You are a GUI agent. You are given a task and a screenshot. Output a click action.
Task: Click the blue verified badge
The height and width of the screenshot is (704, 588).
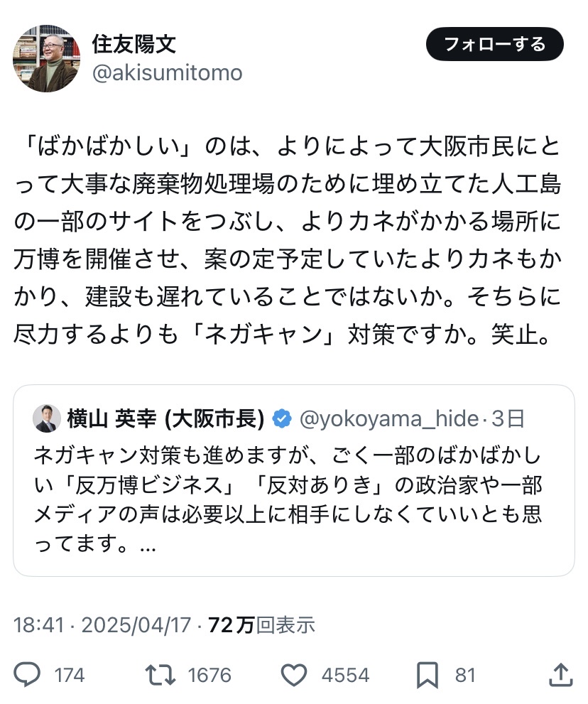coord(282,419)
